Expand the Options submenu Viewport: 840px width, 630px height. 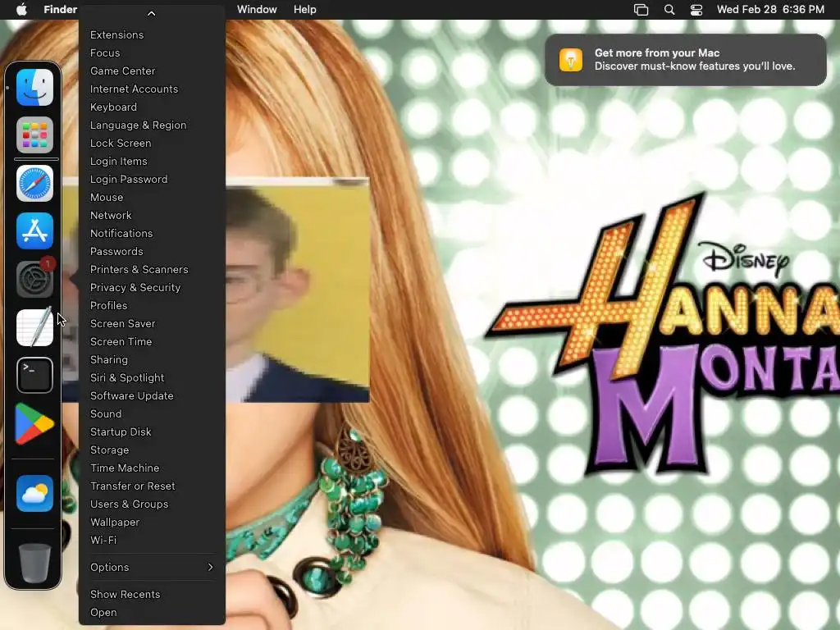click(152, 568)
